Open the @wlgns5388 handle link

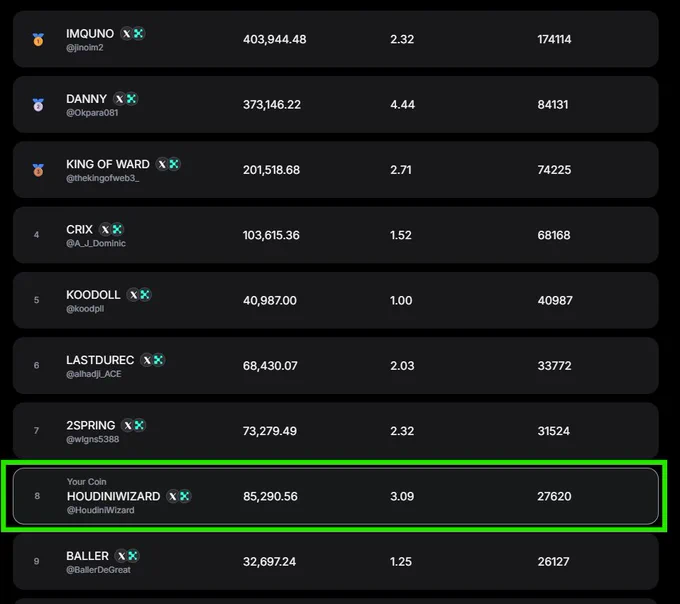point(92,439)
